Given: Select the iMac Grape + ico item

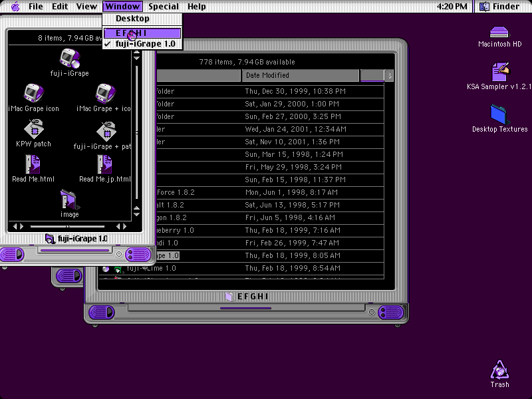Looking at the screenshot, I should point(106,93).
